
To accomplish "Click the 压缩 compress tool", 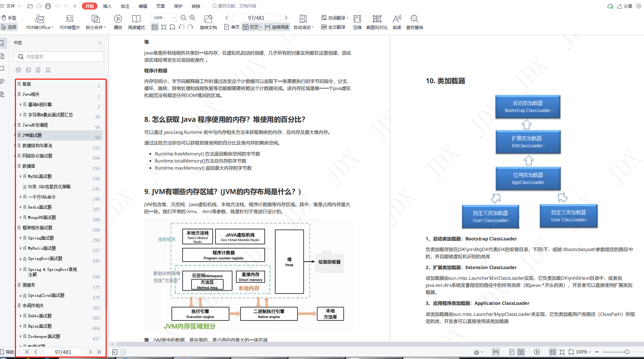I will click(x=357, y=22).
